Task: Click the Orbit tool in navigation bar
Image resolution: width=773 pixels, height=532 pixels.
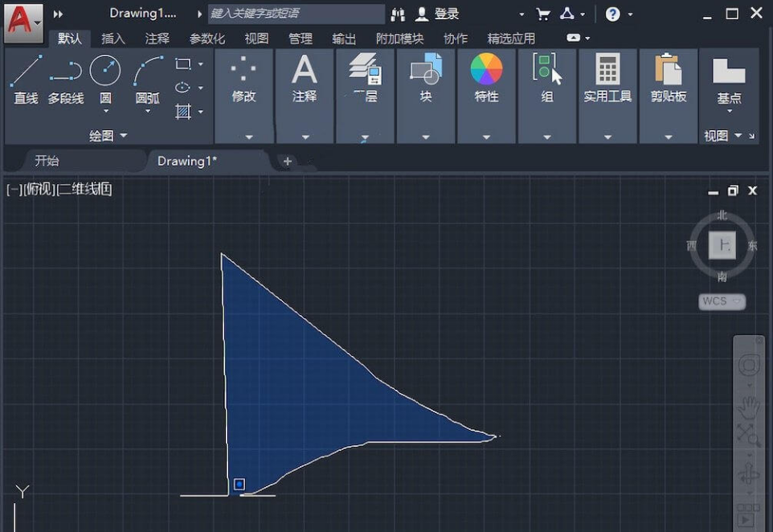Action: click(749, 473)
